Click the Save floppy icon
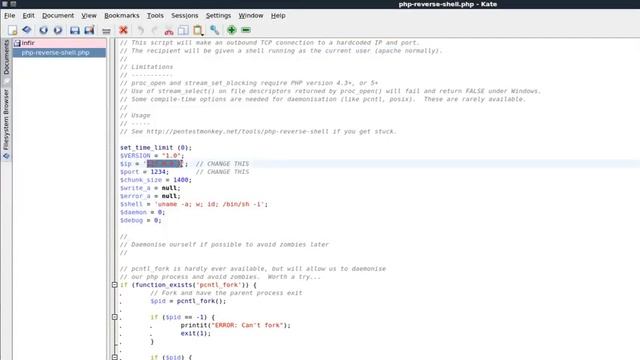This screenshot has height=360, width=640. coord(75,30)
